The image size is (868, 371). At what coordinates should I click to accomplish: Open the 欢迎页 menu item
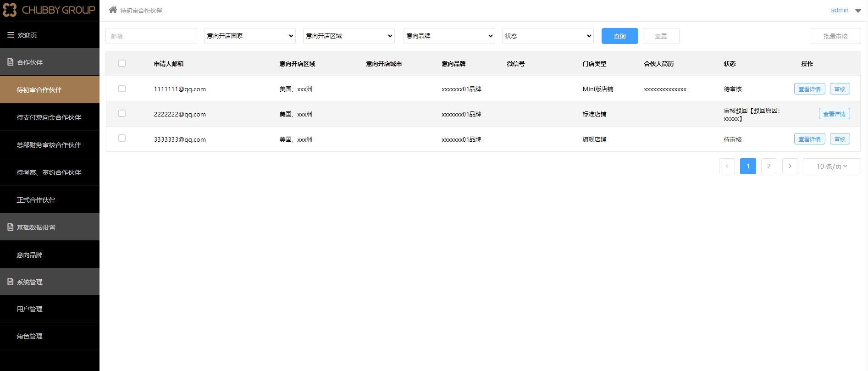pyautogui.click(x=50, y=35)
